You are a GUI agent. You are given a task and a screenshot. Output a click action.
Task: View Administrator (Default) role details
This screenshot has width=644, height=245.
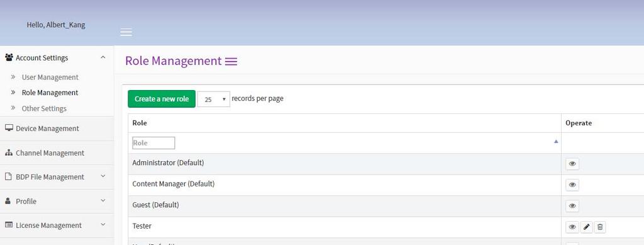tap(572, 164)
